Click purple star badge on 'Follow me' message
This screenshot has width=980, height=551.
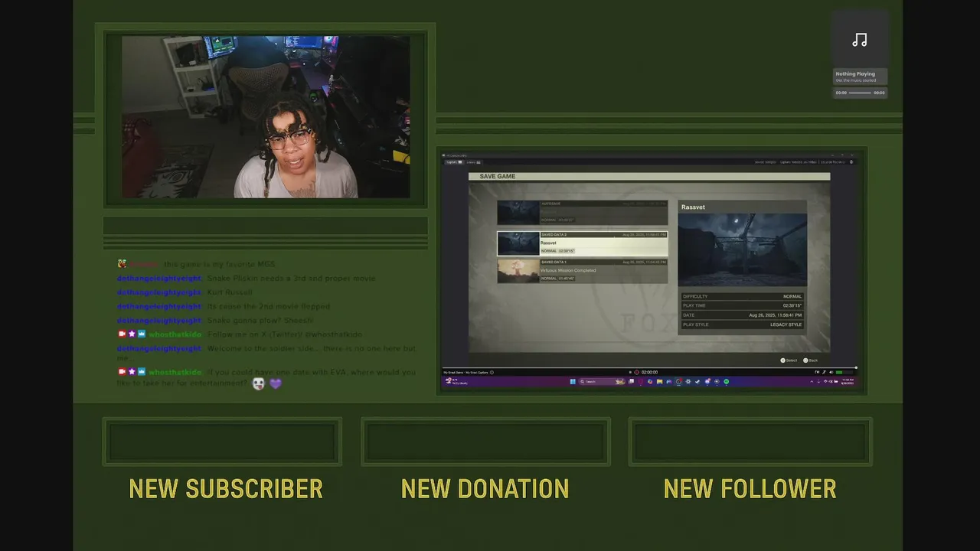pyautogui.click(x=132, y=334)
